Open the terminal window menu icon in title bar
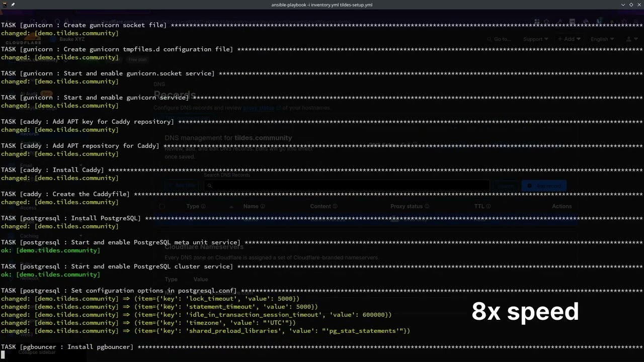Image resolution: width=644 pixels, height=362 pixels. (4, 5)
